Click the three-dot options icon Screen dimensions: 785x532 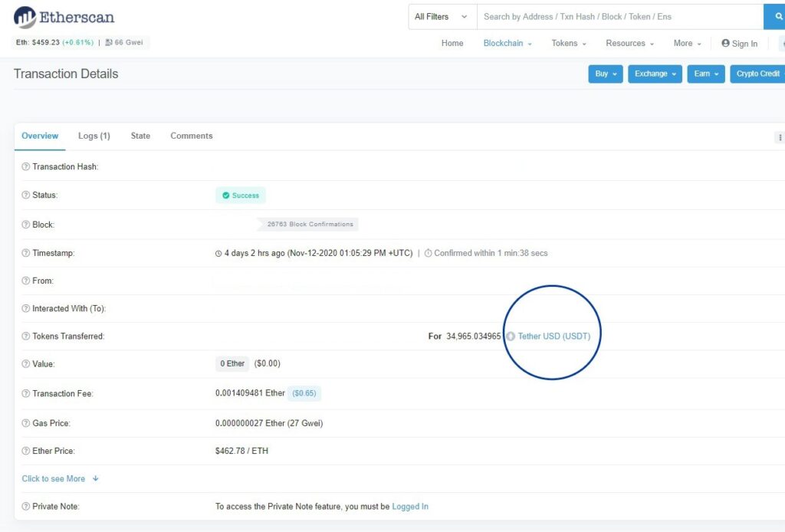coord(780,137)
